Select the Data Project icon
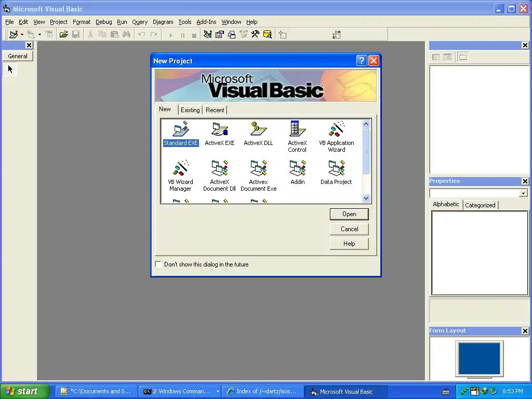This screenshot has width=532, height=399. point(336,172)
